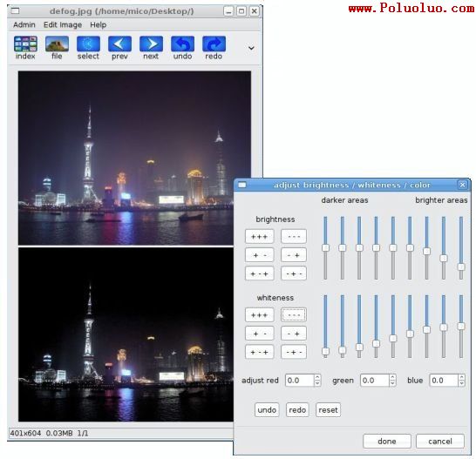Close the adjust brightness dialog
This screenshot has width=476, height=459.
tap(462, 185)
